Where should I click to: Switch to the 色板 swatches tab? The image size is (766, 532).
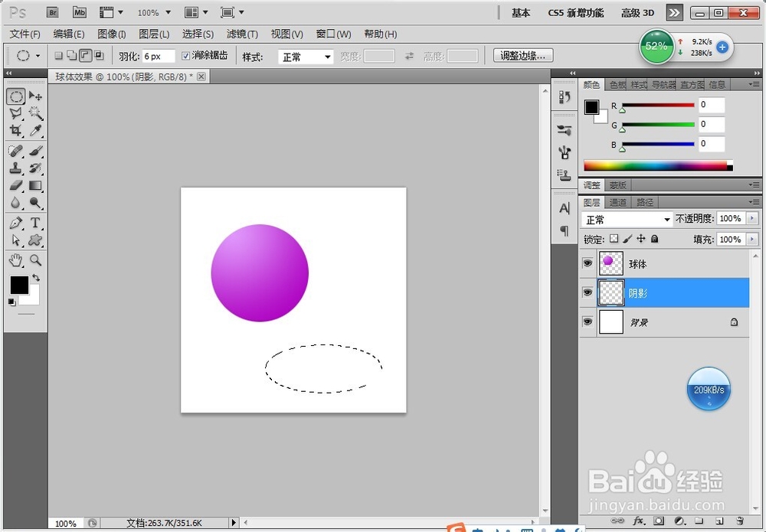(617, 85)
